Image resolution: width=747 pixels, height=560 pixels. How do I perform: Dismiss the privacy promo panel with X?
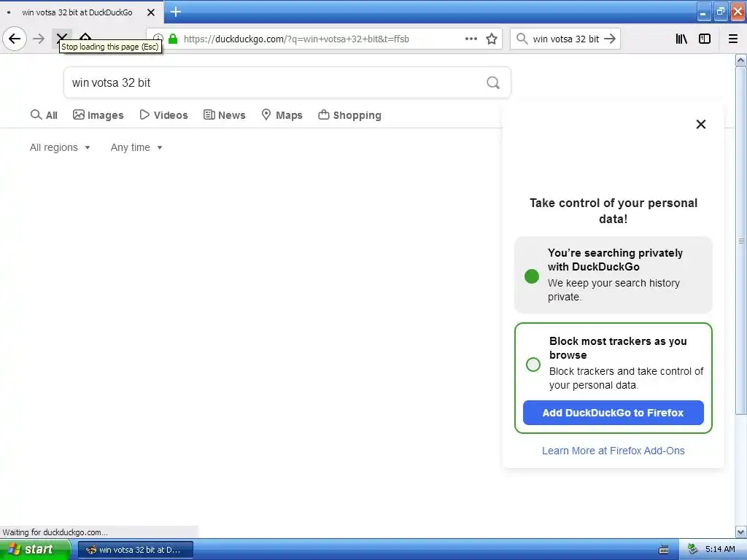[x=701, y=124]
